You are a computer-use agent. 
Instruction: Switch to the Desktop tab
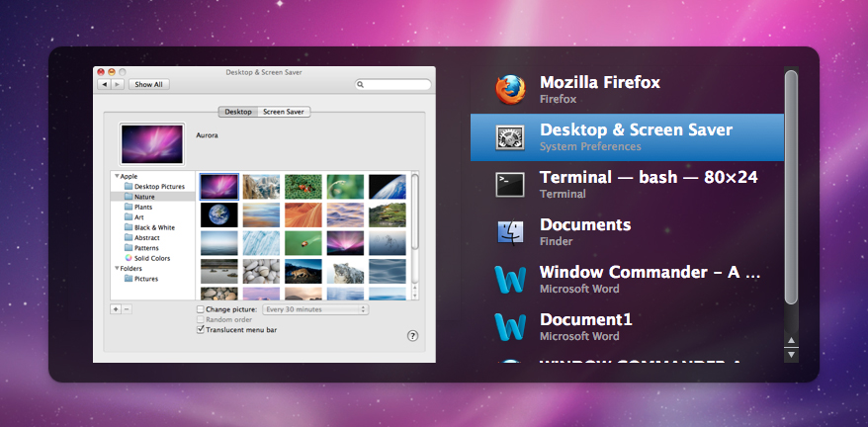click(238, 112)
